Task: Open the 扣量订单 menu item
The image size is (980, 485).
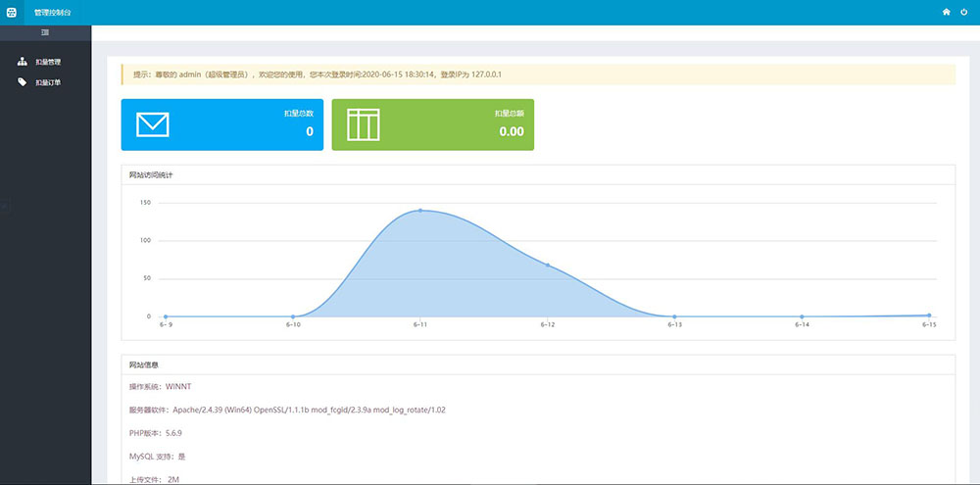Action: pos(48,82)
